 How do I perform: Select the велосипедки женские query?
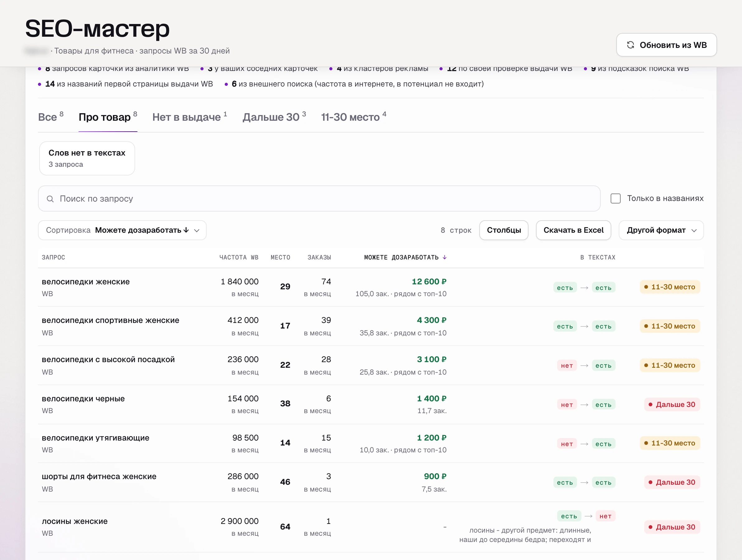click(86, 282)
